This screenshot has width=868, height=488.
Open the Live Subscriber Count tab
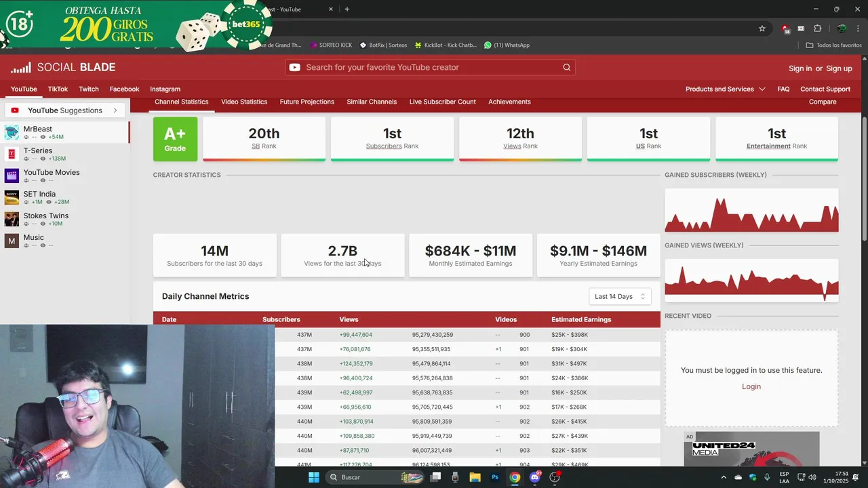(443, 102)
